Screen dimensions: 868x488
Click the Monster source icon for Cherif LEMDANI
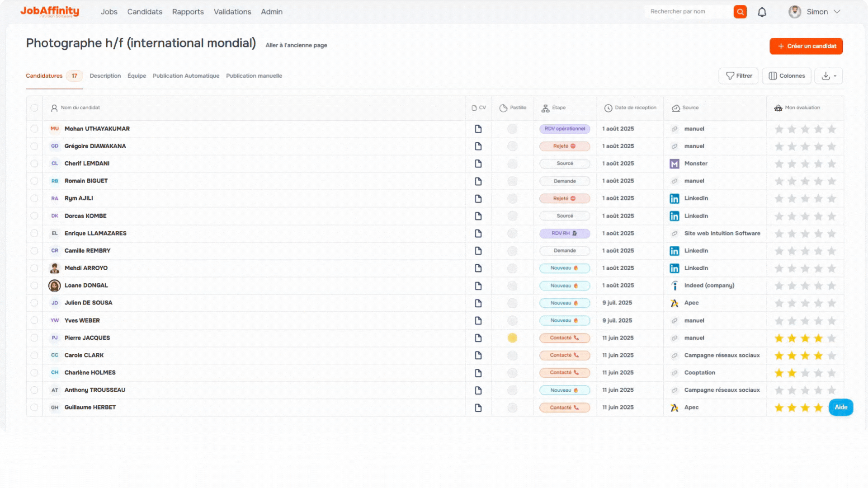click(674, 164)
